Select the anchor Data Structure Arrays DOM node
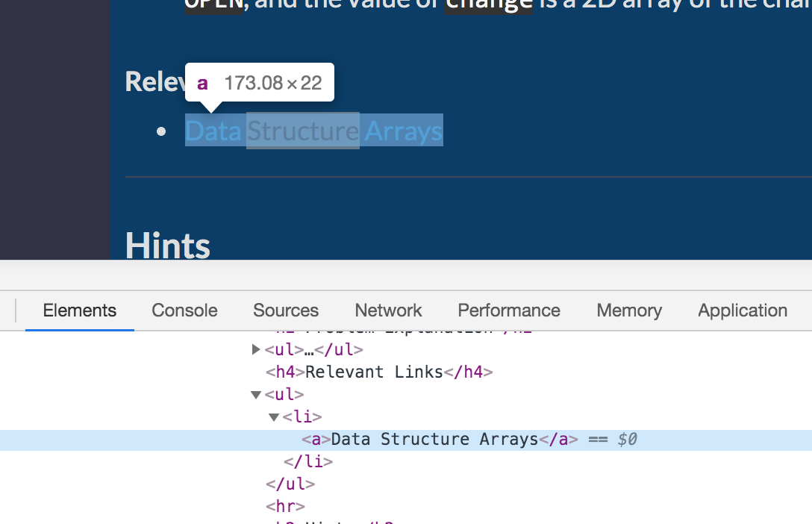The image size is (812, 524). pyautogui.click(x=440, y=439)
